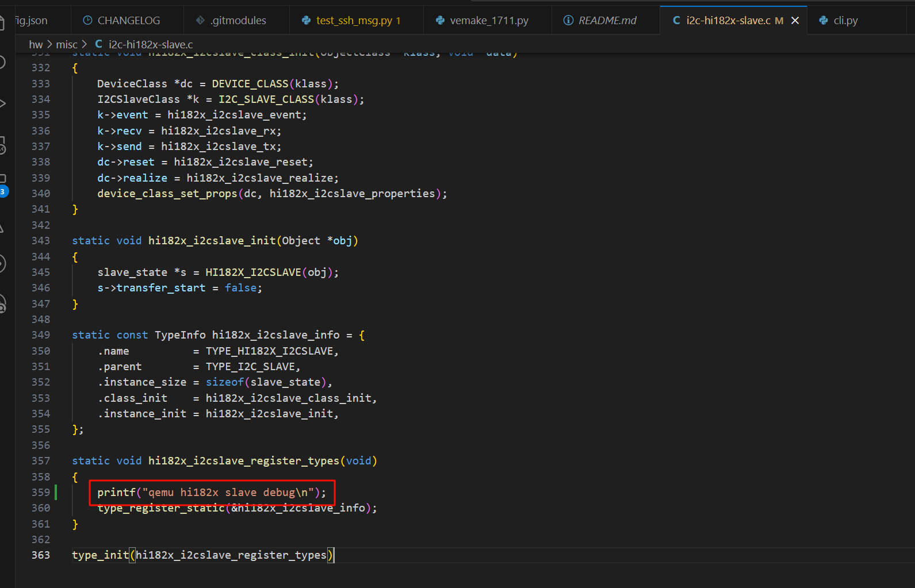
Task: Click line number 343 in the gutter
Action: tap(40, 241)
